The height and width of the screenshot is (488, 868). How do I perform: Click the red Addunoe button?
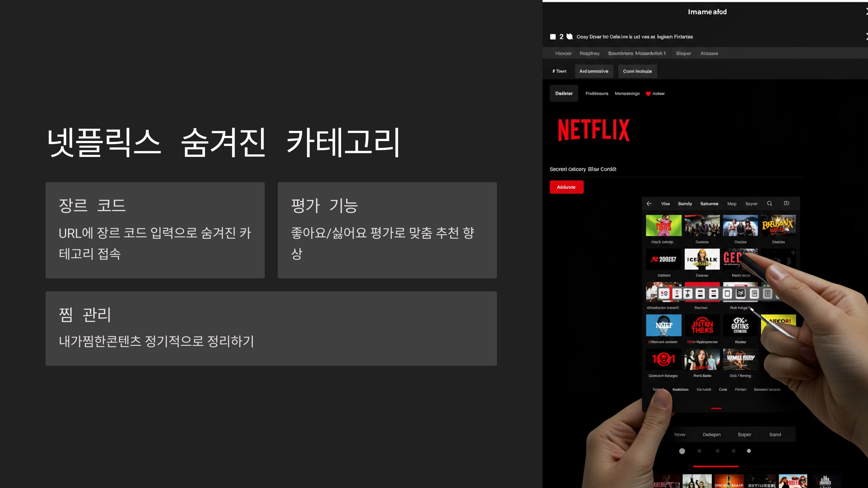[x=566, y=187]
